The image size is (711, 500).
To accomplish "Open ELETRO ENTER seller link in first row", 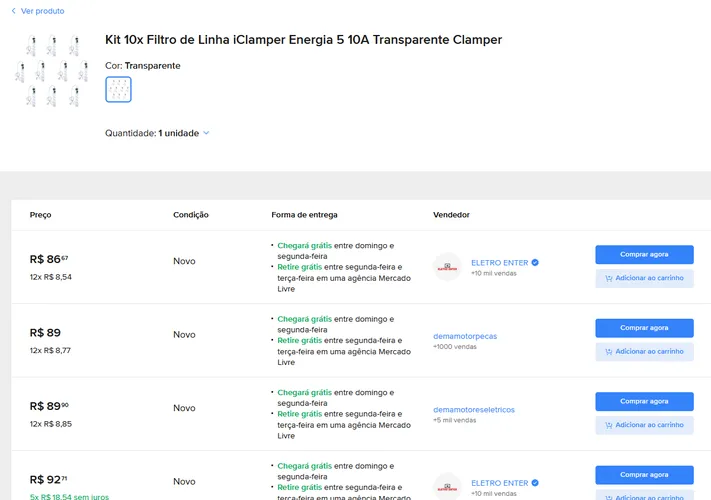I will point(500,263).
